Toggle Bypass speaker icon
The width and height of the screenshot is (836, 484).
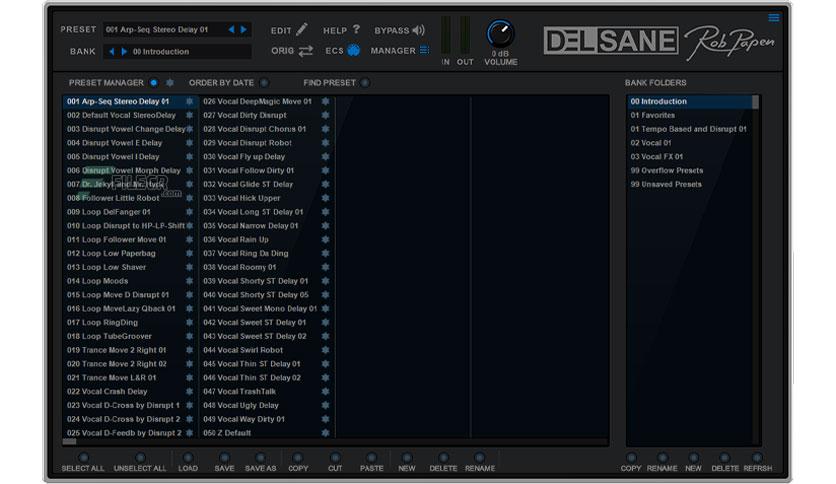pos(419,30)
